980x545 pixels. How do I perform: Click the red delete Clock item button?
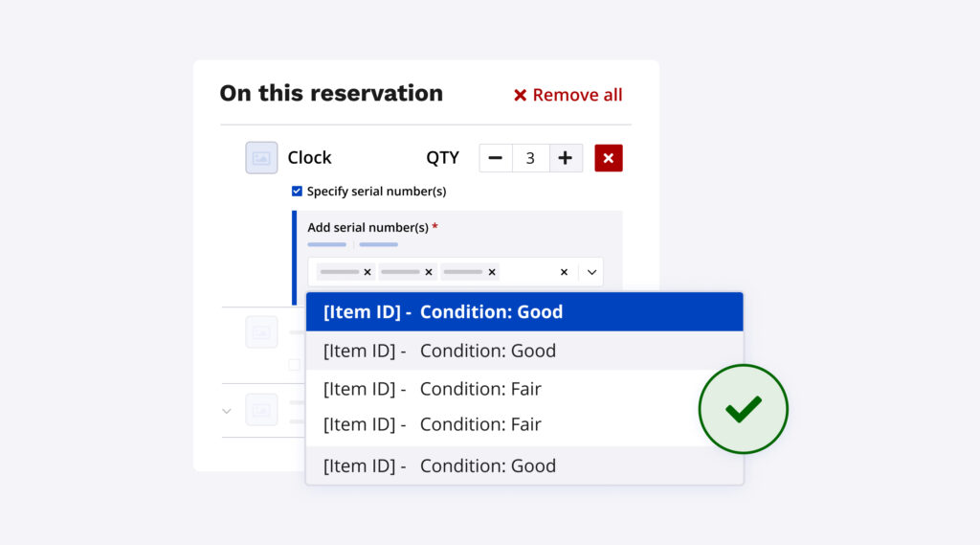coord(609,158)
